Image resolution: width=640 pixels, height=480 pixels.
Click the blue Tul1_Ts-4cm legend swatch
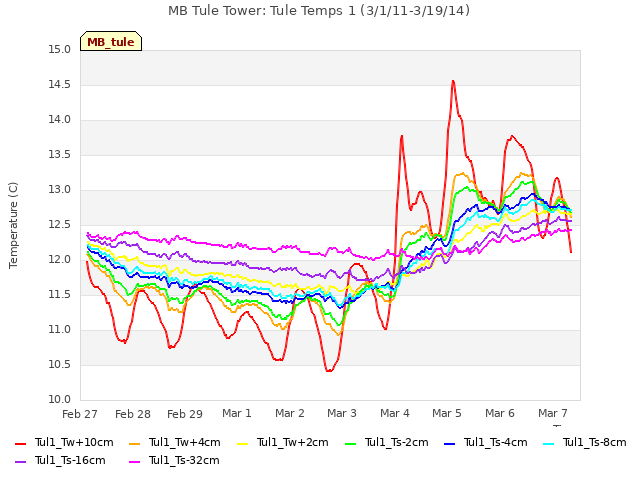[x=450, y=444]
